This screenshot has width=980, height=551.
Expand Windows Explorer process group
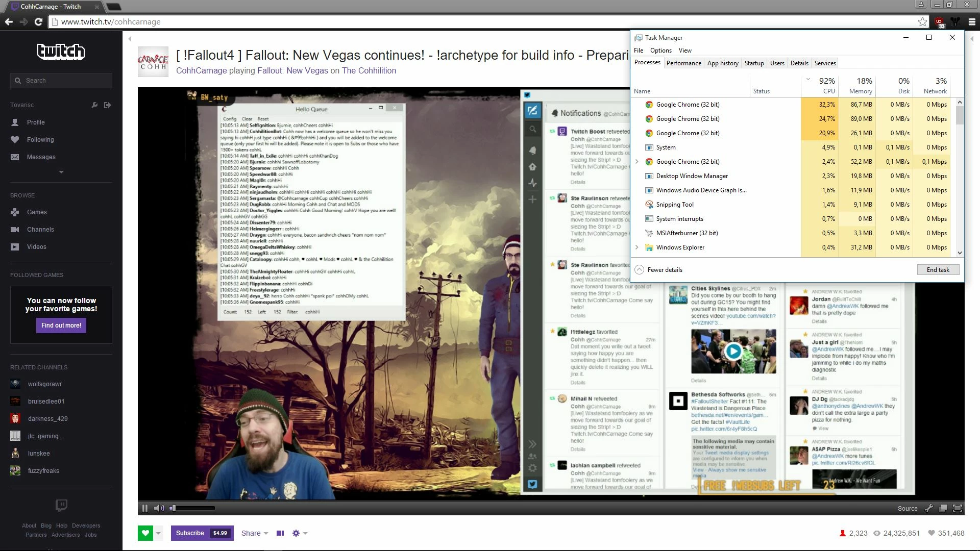(x=636, y=247)
